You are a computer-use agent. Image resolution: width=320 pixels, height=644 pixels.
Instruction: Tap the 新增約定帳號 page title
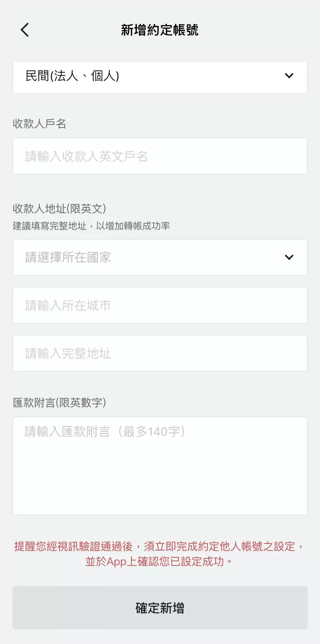160,30
